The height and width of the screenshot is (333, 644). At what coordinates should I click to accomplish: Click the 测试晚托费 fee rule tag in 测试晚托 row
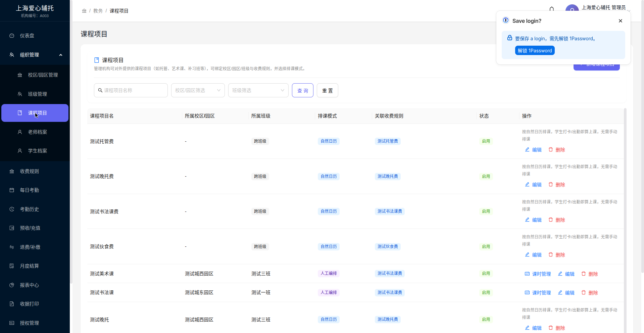pos(388,319)
